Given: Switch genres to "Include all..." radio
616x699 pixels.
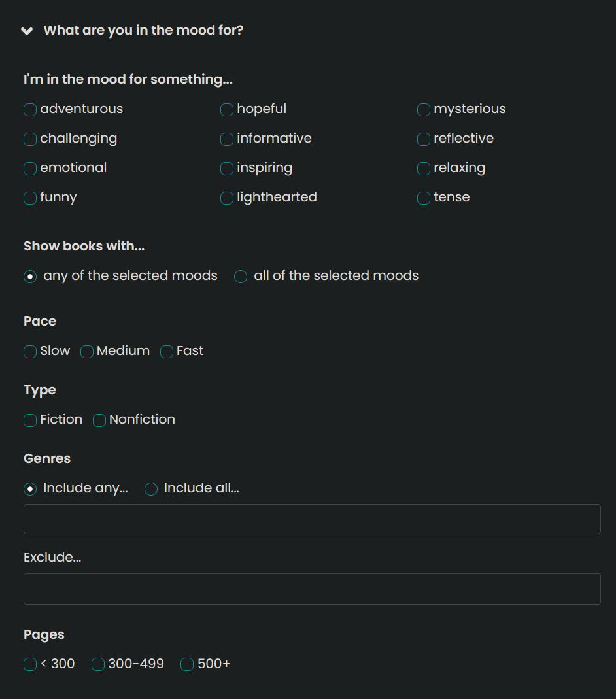Looking at the screenshot, I should coord(151,489).
